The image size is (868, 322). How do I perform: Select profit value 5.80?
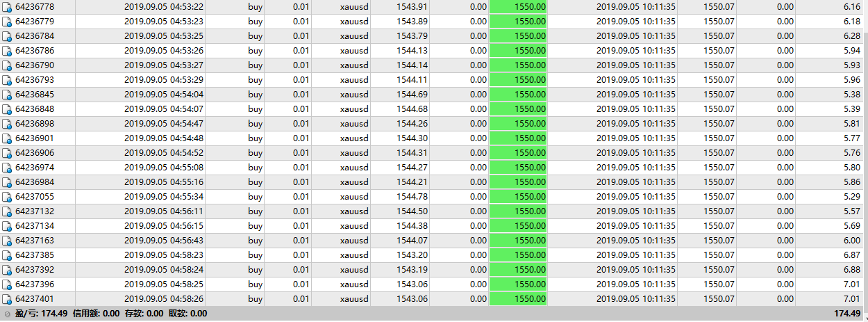point(851,168)
